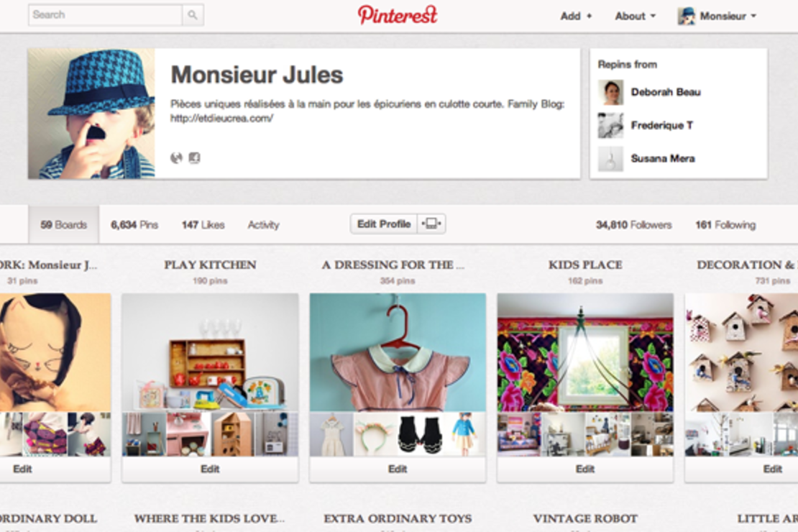Click the rearrange boards icon button
The image size is (798, 532).
coord(431,224)
